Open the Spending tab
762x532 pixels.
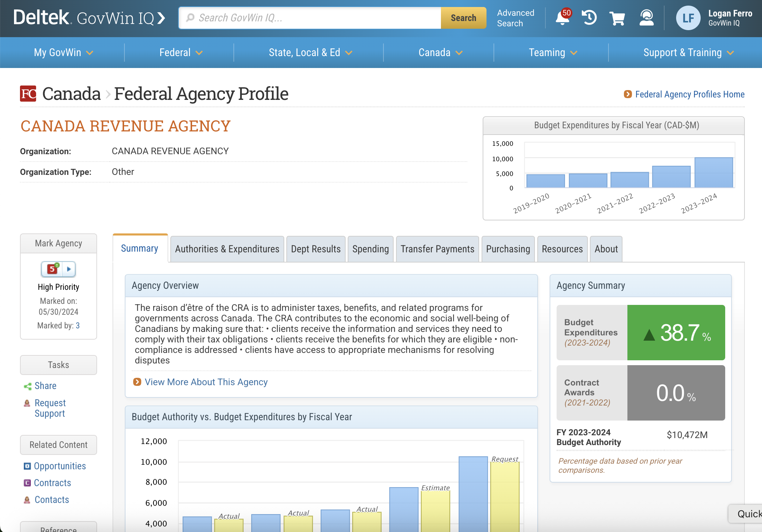coord(370,249)
